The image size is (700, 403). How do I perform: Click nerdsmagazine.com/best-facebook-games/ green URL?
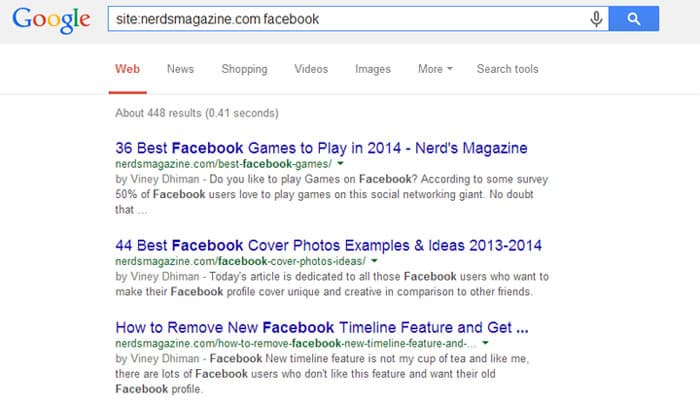(x=224, y=164)
